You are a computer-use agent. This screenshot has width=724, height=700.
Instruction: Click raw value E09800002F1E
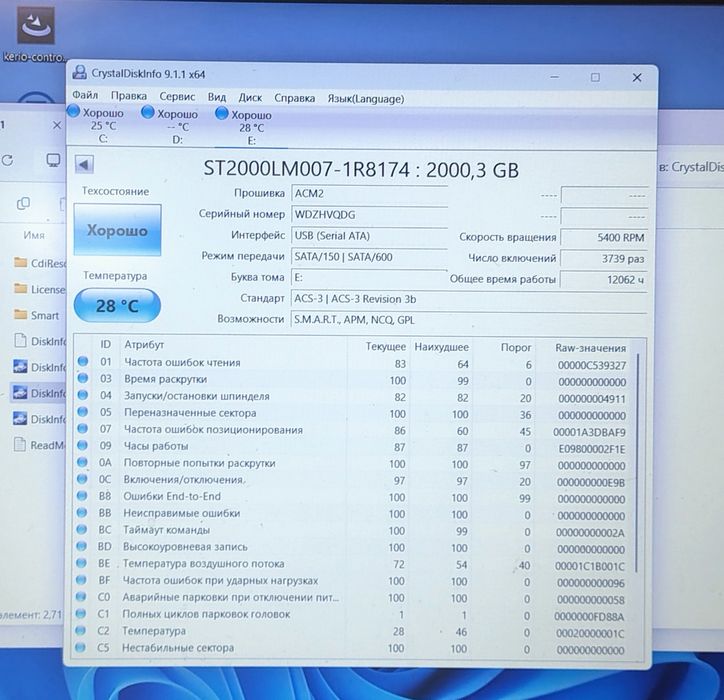(591, 449)
